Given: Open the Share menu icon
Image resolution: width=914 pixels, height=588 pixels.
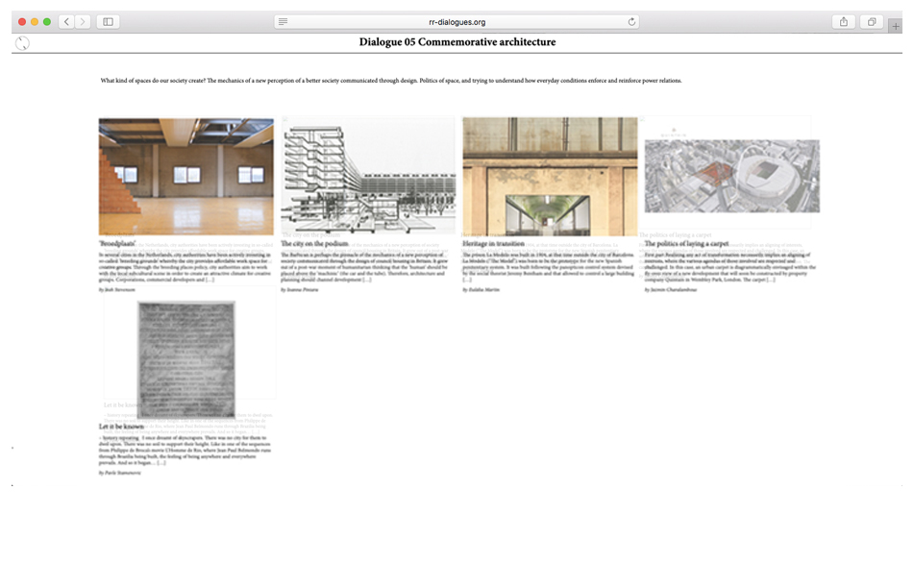Looking at the screenshot, I should coord(844,21).
